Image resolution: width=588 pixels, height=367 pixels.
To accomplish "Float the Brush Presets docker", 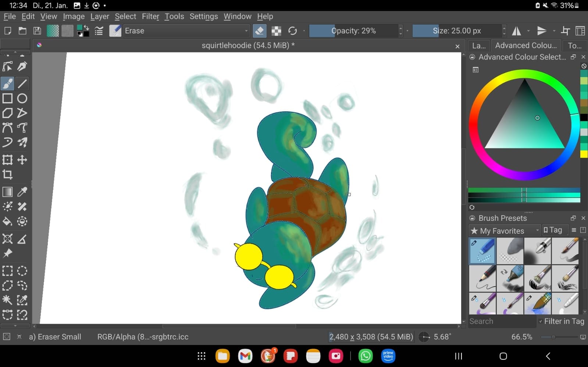I will tap(573, 218).
